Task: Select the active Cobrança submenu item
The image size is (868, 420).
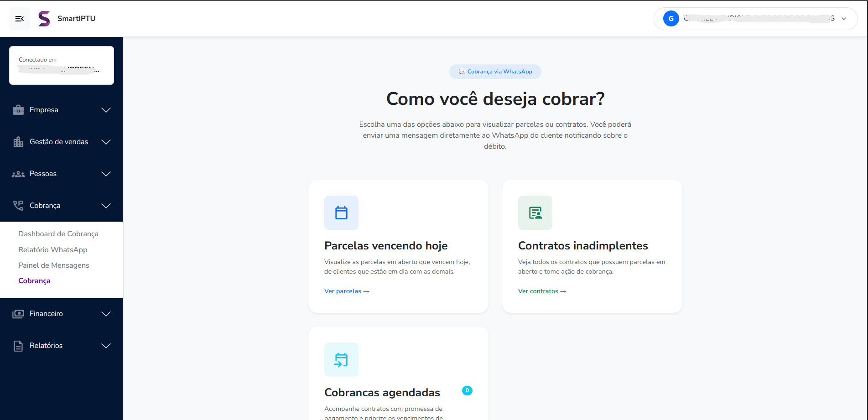Action: [34, 281]
